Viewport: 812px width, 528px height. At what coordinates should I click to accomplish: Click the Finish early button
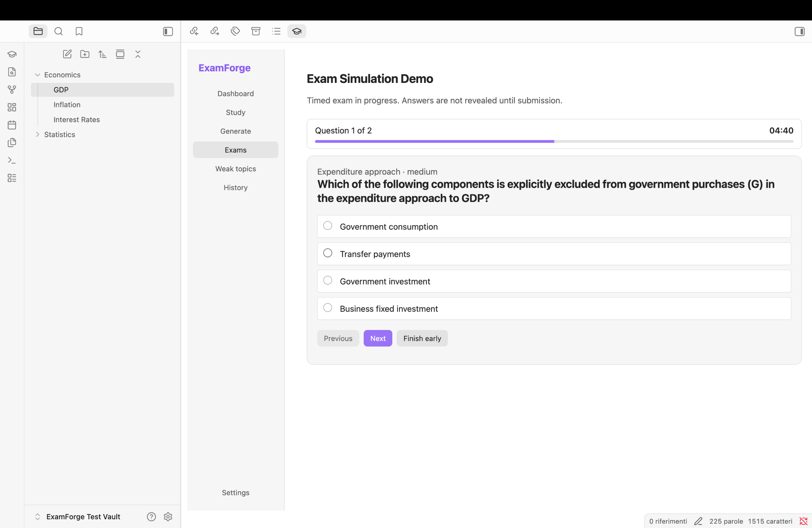[422, 338]
